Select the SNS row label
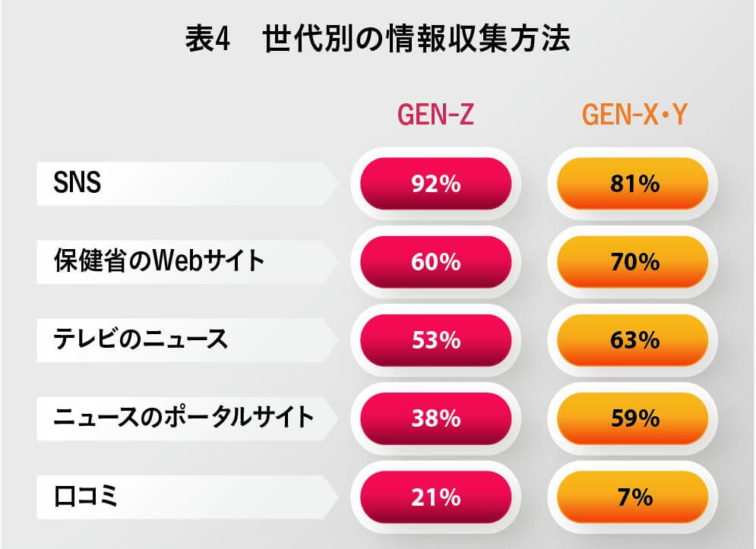756x549 pixels. tap(77, 183)
